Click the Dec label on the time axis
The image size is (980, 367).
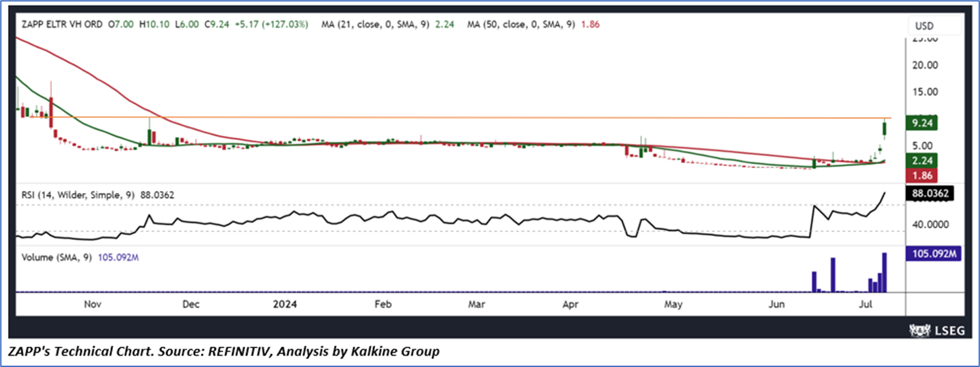coord(190,304)
